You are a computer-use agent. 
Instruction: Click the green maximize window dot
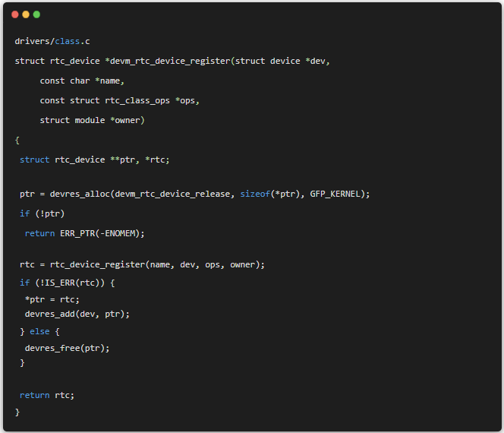click(x=36, y=14)
